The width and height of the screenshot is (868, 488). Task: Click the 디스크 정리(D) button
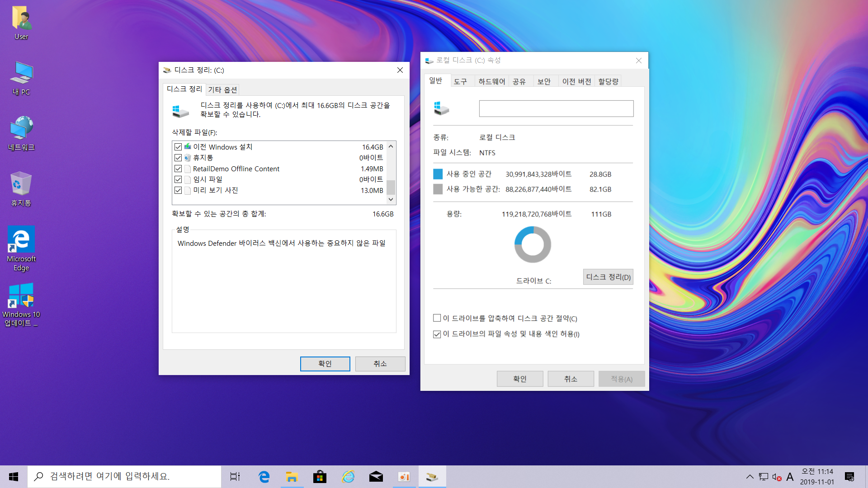click(608, 277)
